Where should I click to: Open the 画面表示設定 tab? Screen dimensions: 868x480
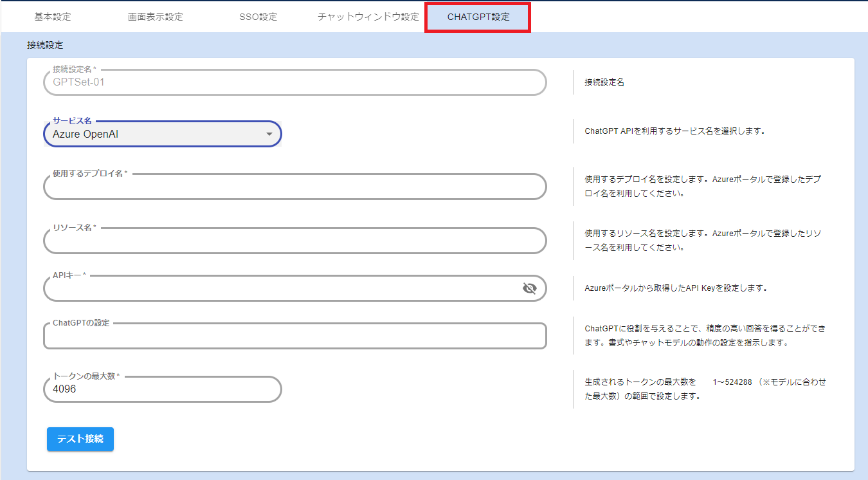[x=155, y=17]
